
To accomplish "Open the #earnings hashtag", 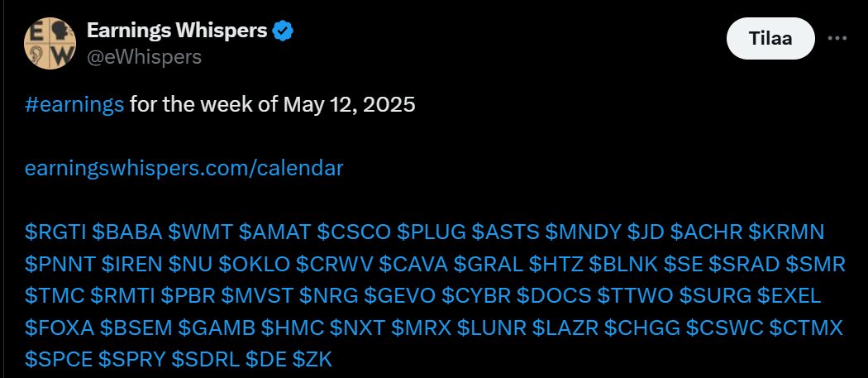I will [x=74, y=104].
